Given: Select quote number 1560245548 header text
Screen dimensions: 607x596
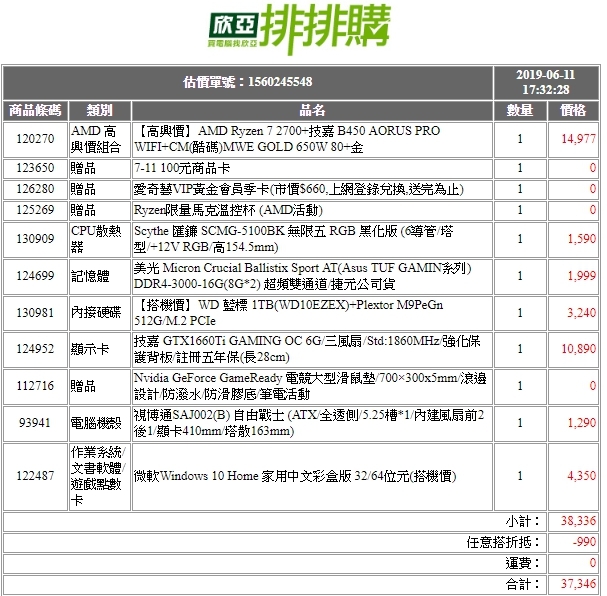Looking at the screenshot, I should pos(248,82).
